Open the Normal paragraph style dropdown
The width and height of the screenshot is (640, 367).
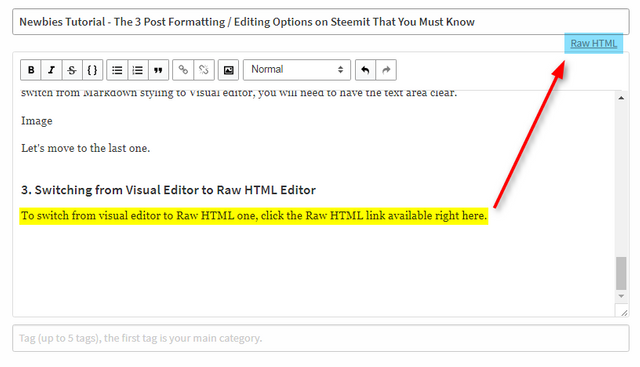click(x=297, y=70)
